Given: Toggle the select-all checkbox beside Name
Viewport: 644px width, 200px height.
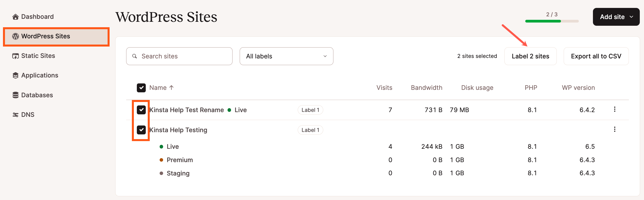Looking at the screenshot, I should pos(141,88).
